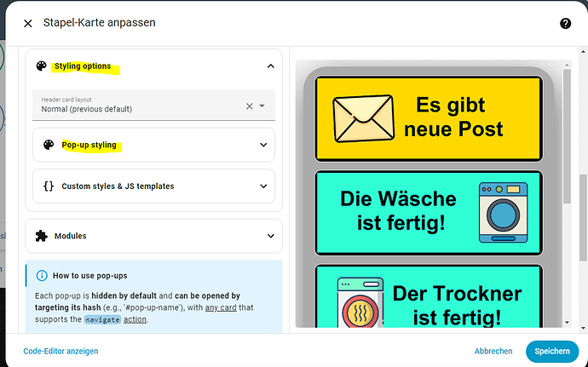This screenshot has height=367, width=588.
Task: Click the outer dialog scrollbar thumb
Action: click(583, 217)
